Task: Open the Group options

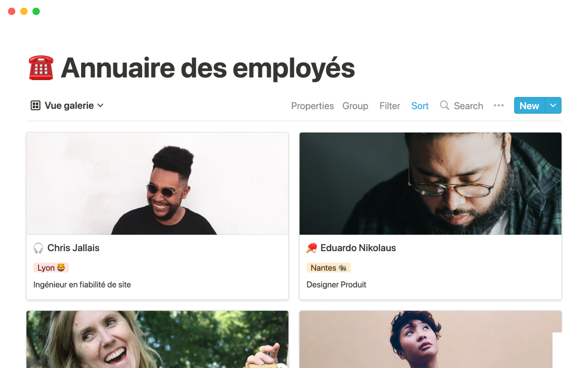Action: 355,106
